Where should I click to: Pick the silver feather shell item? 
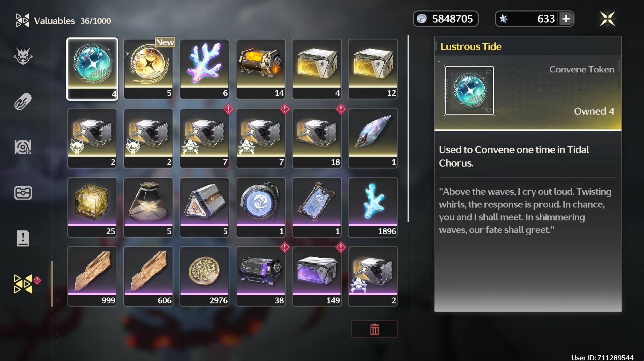(373, 138)
